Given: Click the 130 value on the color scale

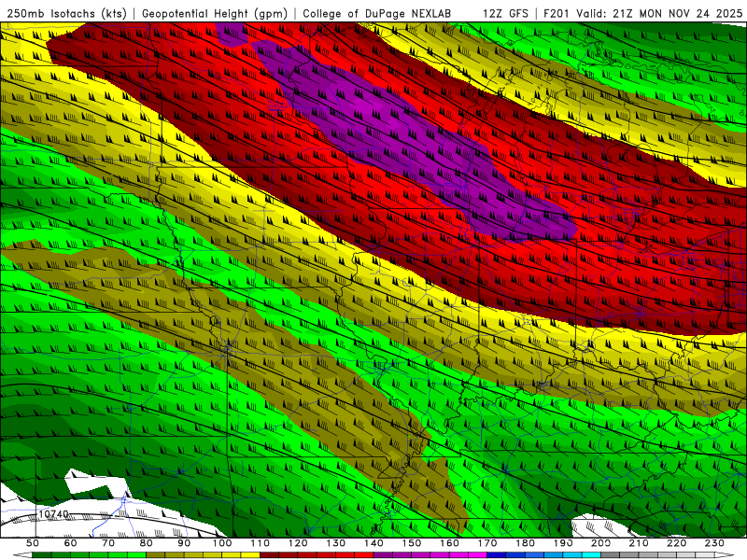Looking at the screenshot, I should pyautogui.click(x=335, y=543).
